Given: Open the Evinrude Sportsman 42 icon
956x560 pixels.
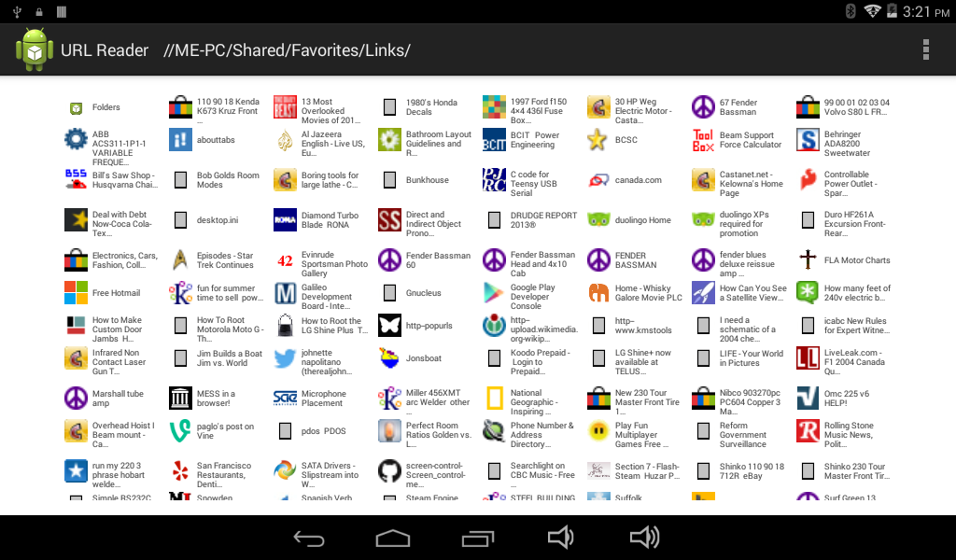Looking at the screenshot, I should 285,260.
